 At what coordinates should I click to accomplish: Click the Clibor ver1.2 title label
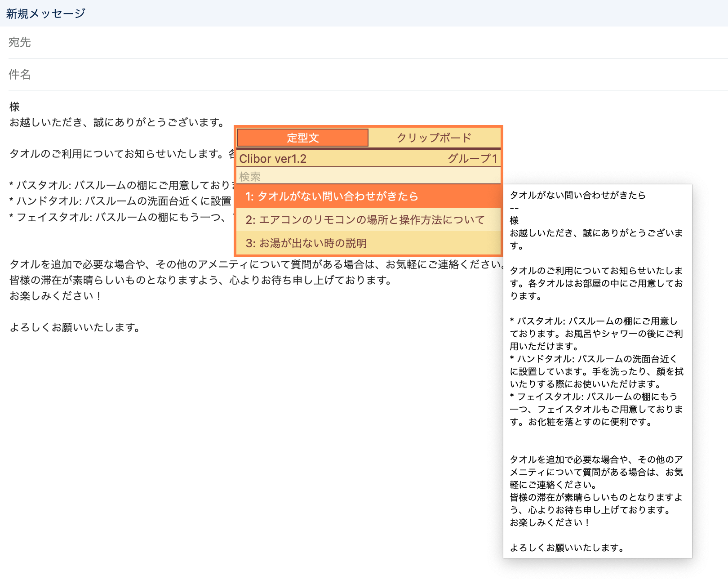click(x=273, y=159)
